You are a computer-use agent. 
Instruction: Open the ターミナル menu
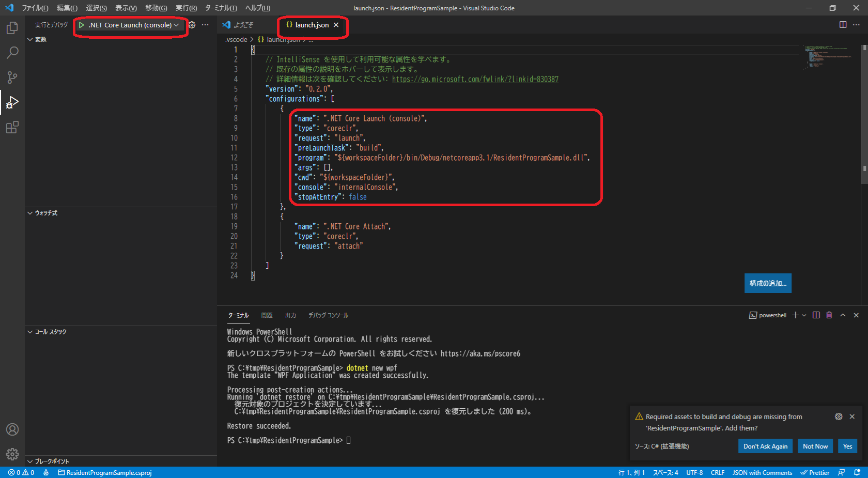[221, 8]
